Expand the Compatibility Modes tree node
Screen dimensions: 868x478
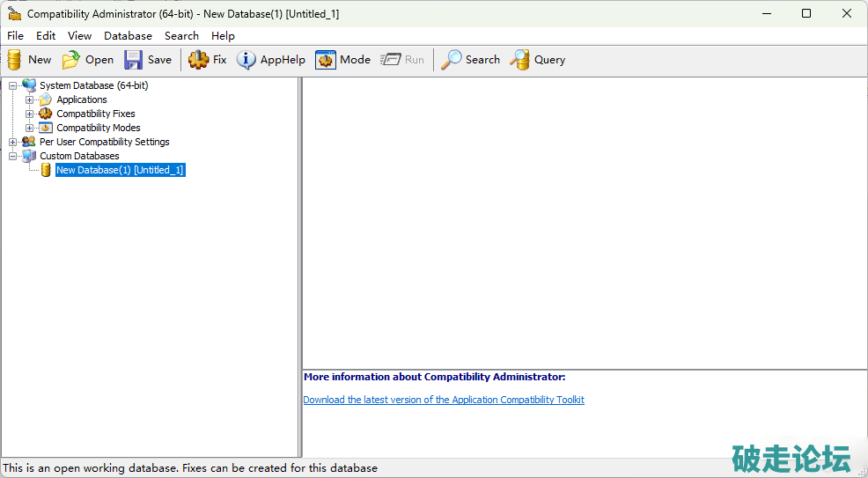pos(29,129)
